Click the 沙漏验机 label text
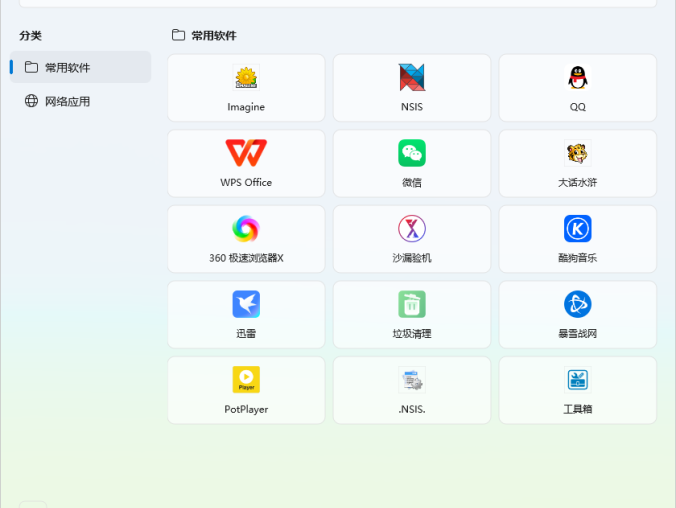 [412, 258]
